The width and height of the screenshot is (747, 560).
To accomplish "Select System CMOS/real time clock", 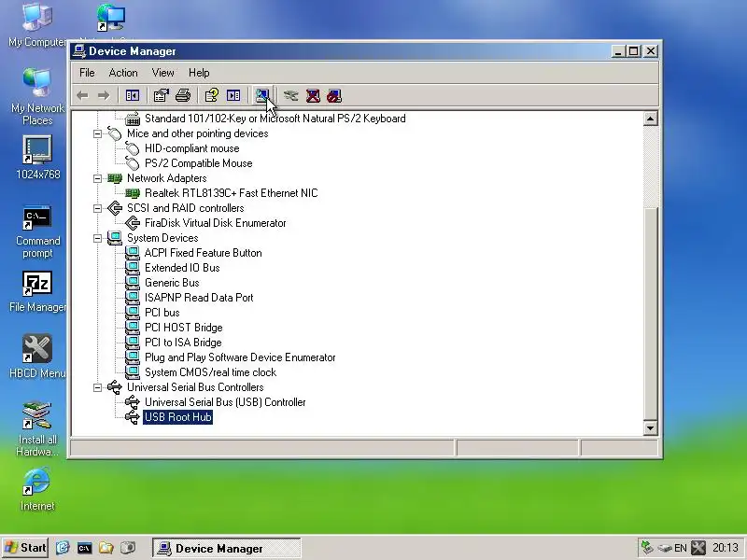I will point(211,372).
